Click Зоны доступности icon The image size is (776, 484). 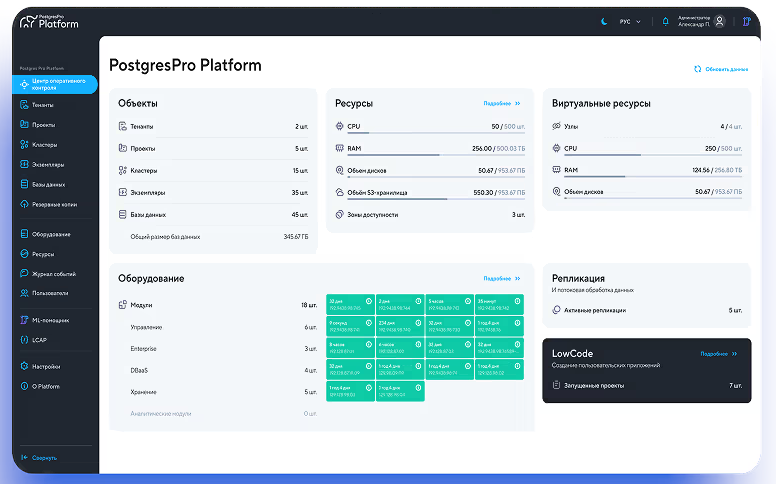pyautogui.click(x=340, y=214)
